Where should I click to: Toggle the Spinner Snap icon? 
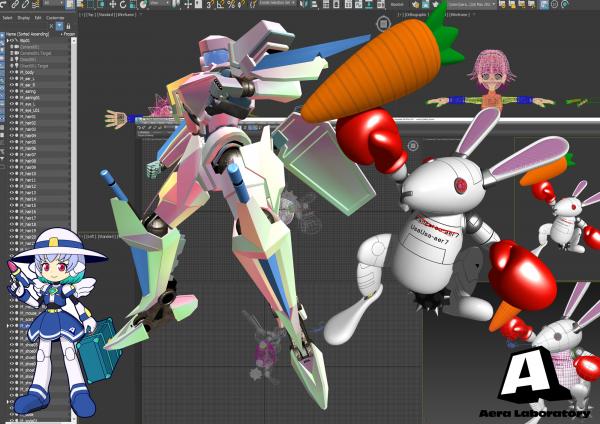(241, 4)
